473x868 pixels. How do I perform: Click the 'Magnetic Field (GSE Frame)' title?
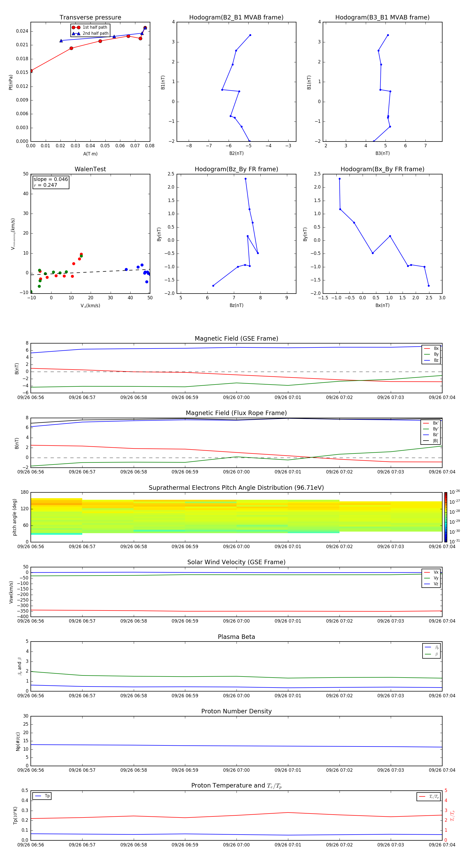(x=236, y=339)
